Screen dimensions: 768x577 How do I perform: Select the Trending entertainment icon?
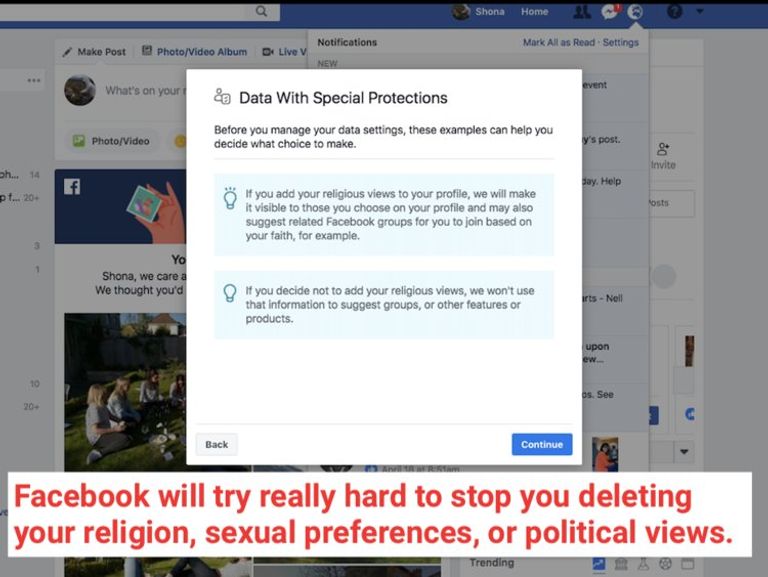tap(686, 564)
